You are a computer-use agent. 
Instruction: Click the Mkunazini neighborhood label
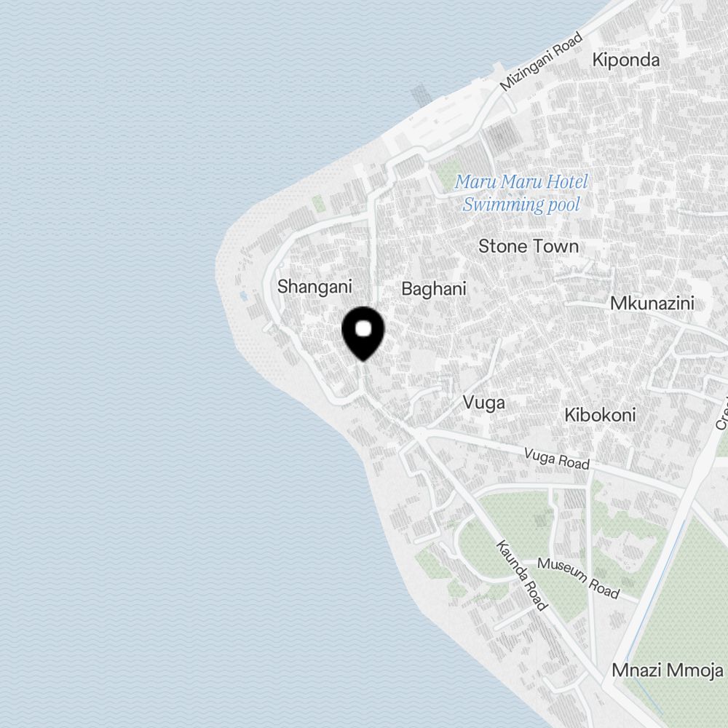click(x=652, y=303)
